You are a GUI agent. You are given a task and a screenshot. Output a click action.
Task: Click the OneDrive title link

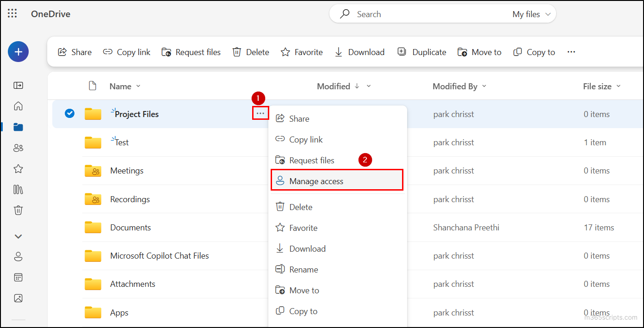pyautogui.click(x=51, y=14)
